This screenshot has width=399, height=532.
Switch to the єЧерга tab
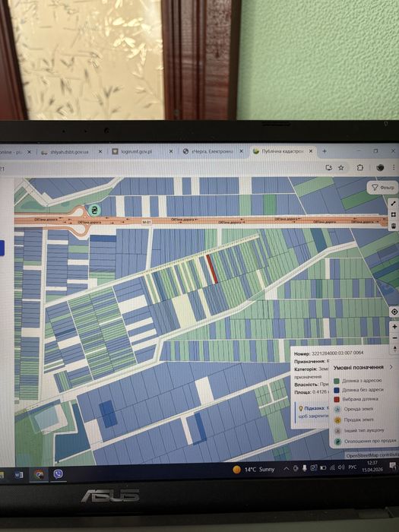(x=212, y=151)
